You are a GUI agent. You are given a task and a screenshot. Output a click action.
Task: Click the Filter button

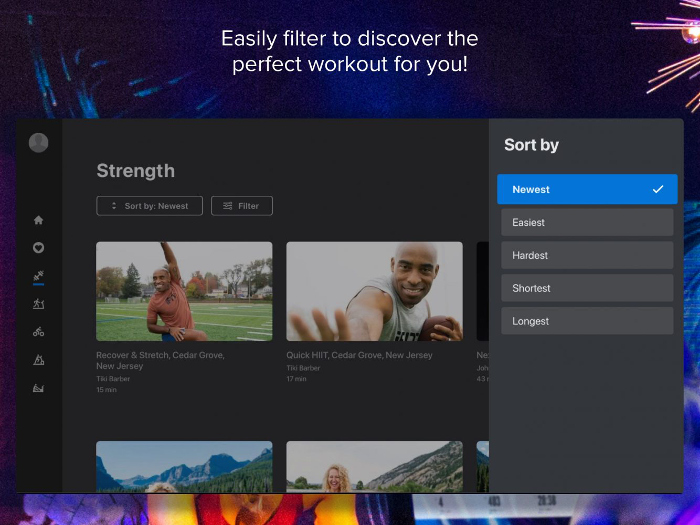(242, 206)
